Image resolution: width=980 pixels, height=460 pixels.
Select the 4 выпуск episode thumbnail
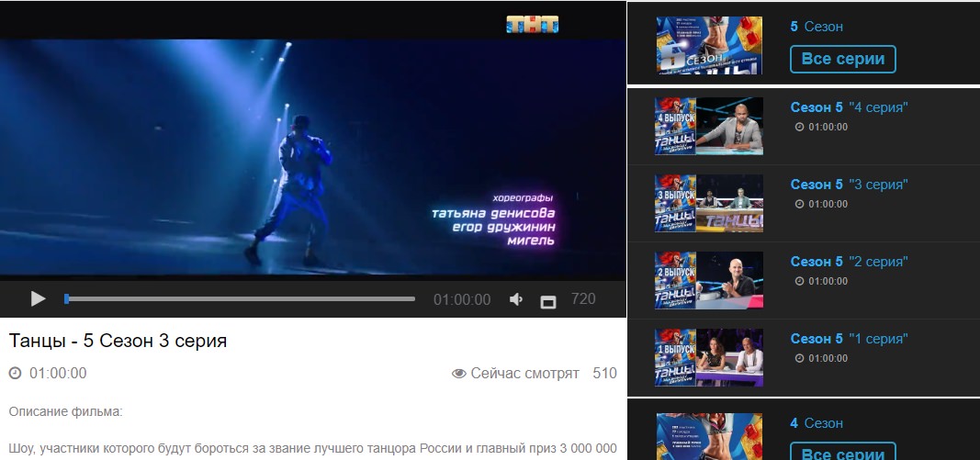coord(709,126)
